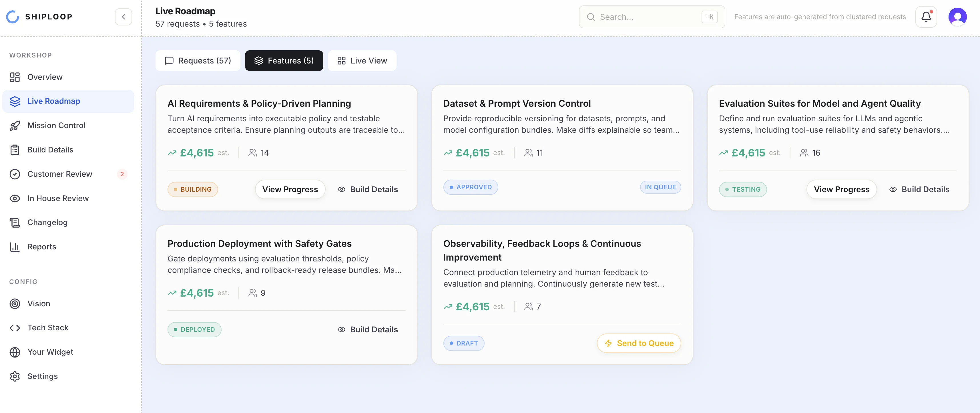The image size is (980, 413).
Task: Click the user avatar in the top right
Action: (x=958, y=16)
